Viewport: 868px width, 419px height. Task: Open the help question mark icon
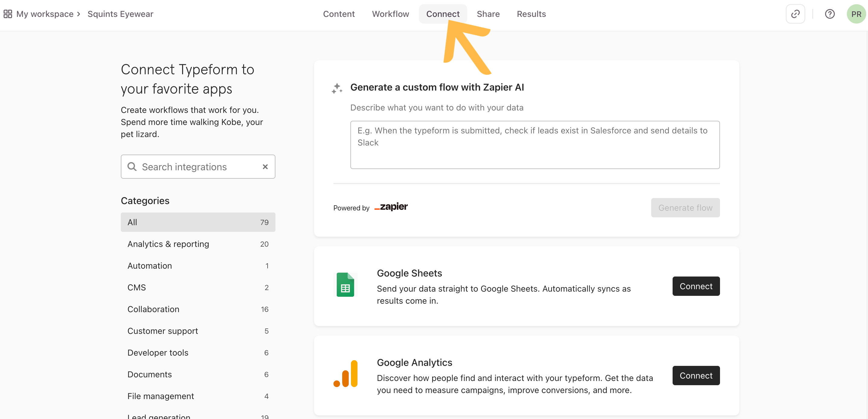point(830,14)
